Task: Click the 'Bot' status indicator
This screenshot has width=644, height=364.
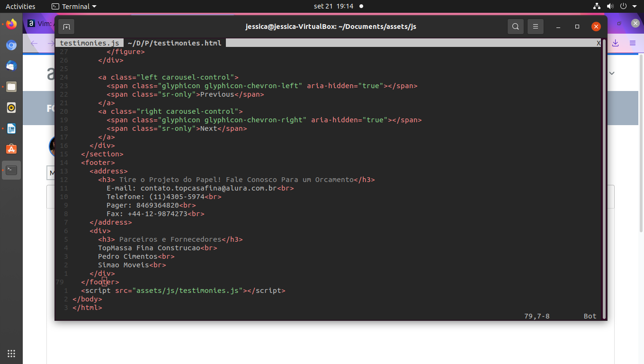Action: tap(590, 316)
